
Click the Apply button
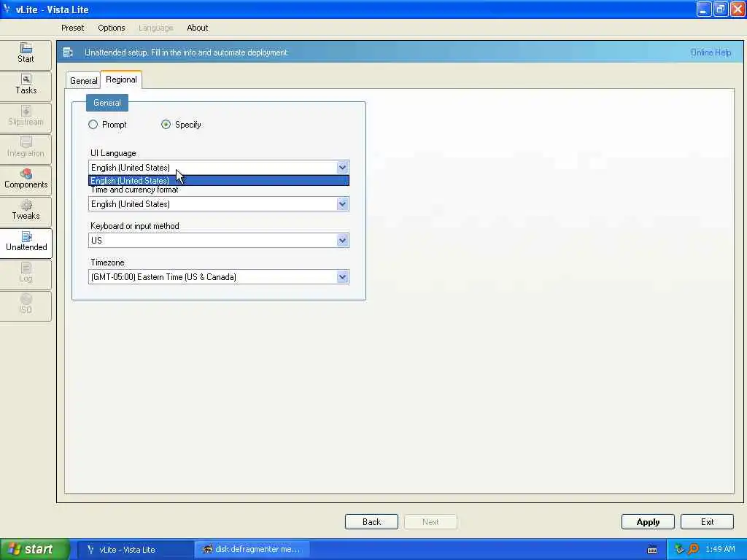(648, 522)
